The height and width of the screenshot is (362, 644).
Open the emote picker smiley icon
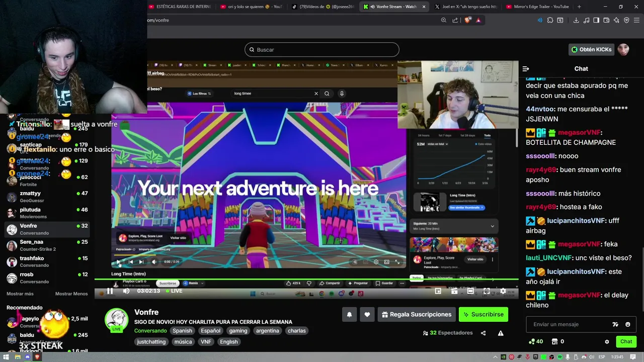coord(628,324)
